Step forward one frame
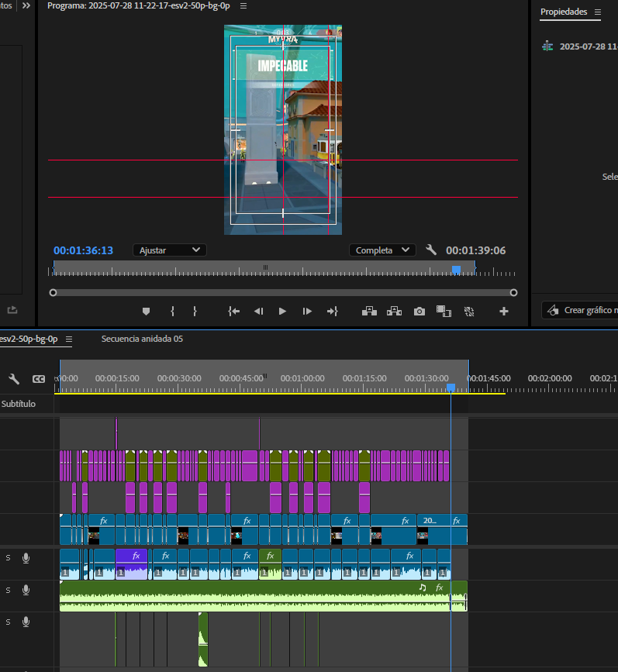Image resolution: width=618 pixels, height=672 pixels. (x=307, y=312)
